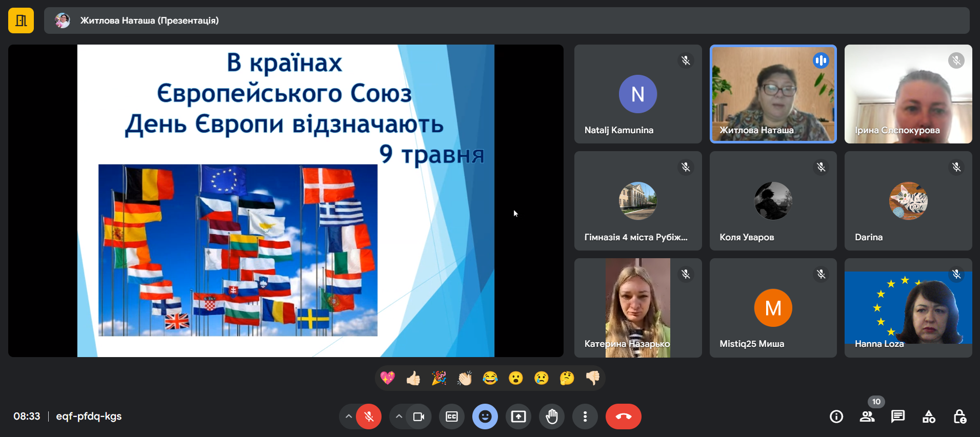Expand audio settings chevron beside microphone
Viewport: 980px width, 437px height.
(349, 417)
